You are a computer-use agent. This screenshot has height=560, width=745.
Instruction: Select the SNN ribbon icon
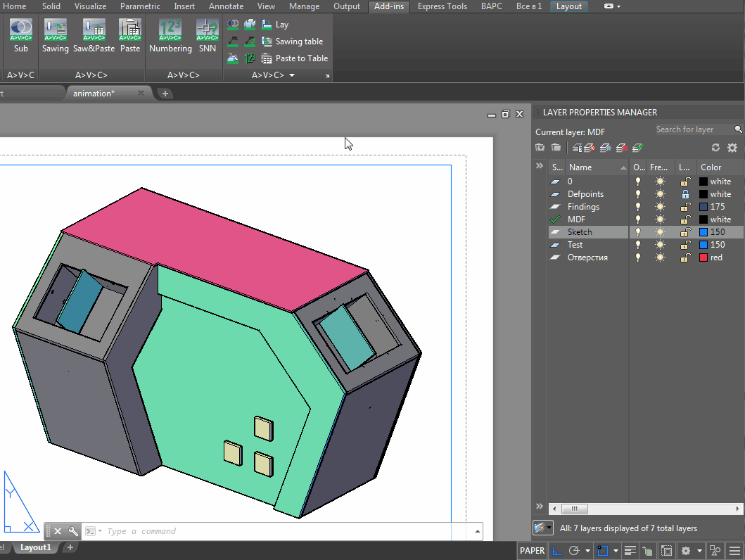(207, 31)
